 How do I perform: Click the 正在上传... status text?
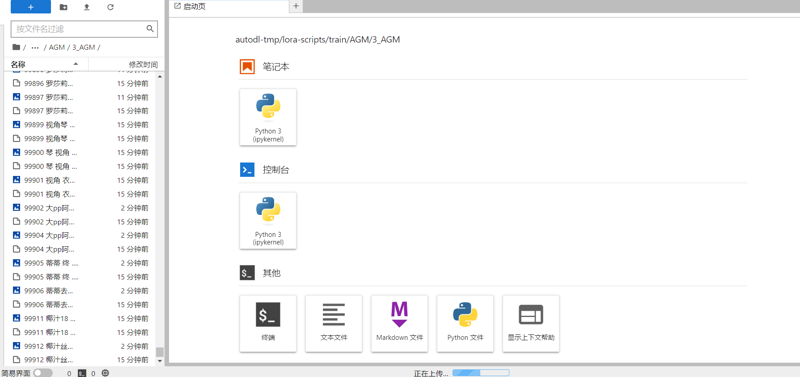[x=431, y=373]
